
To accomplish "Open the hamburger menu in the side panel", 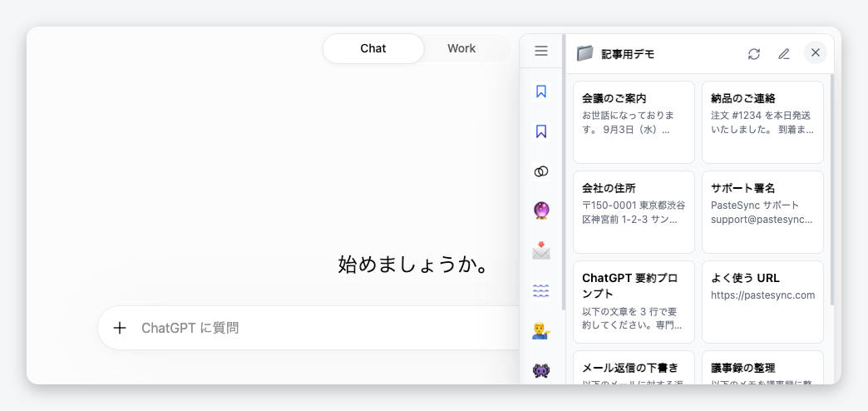I will point(541,51).
